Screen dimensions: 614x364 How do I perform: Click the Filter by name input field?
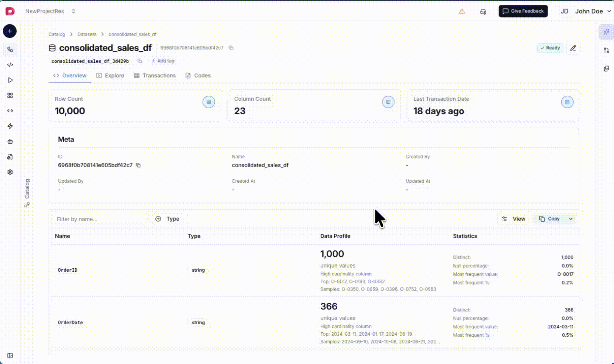coord(99,219)
